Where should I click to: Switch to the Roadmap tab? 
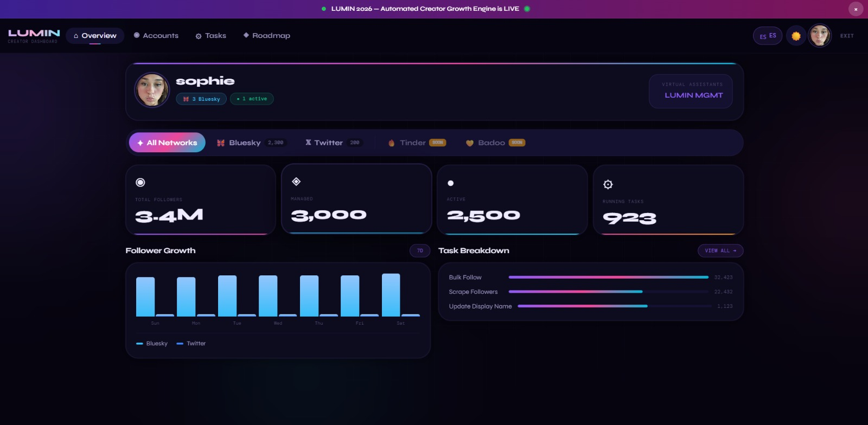pyautogui.click(x=267, y=36)
